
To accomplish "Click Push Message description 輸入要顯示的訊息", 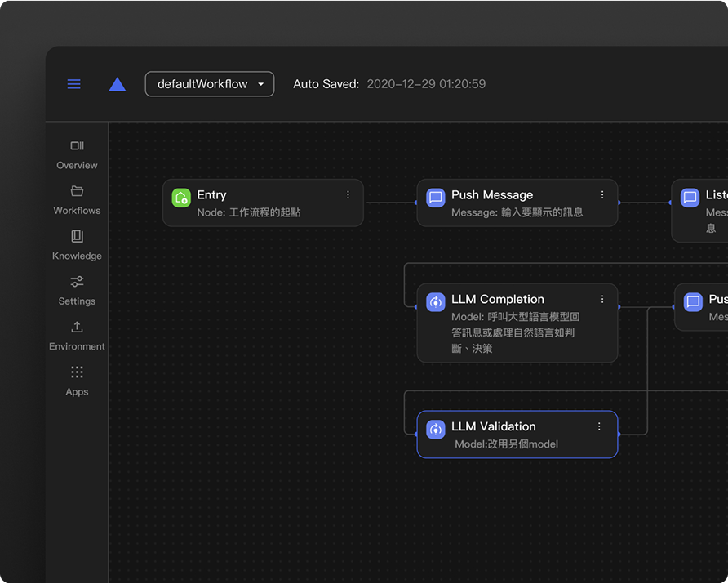I will 542,212.
